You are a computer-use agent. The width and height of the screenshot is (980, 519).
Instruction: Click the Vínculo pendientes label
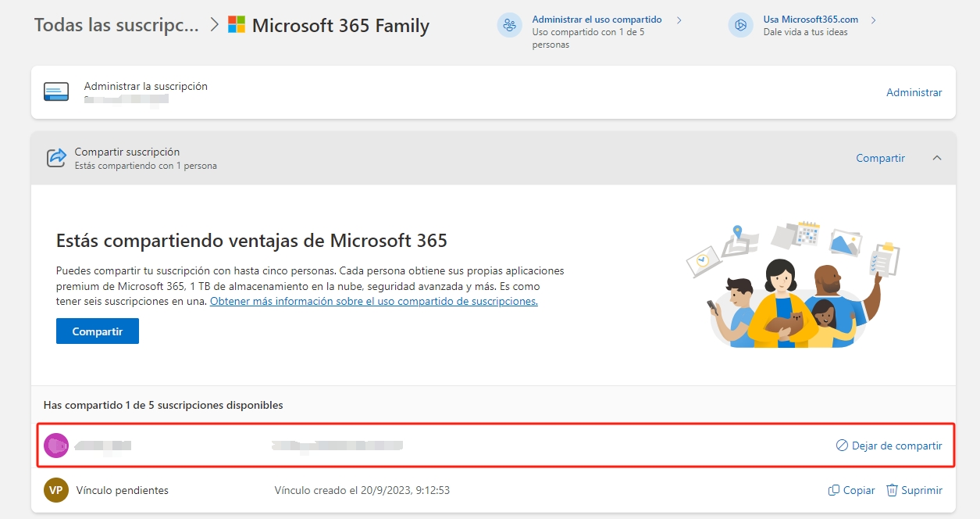click(x=123, y=490)
